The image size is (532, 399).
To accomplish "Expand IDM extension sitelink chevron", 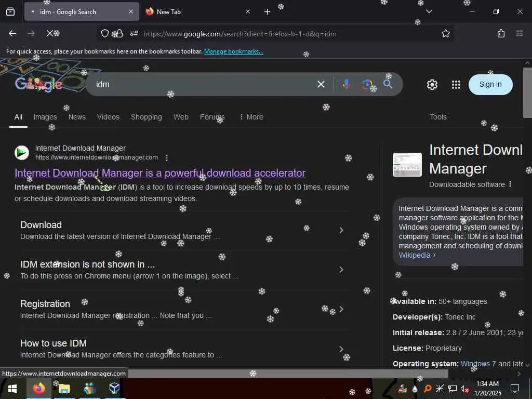I will click(341, 270).
